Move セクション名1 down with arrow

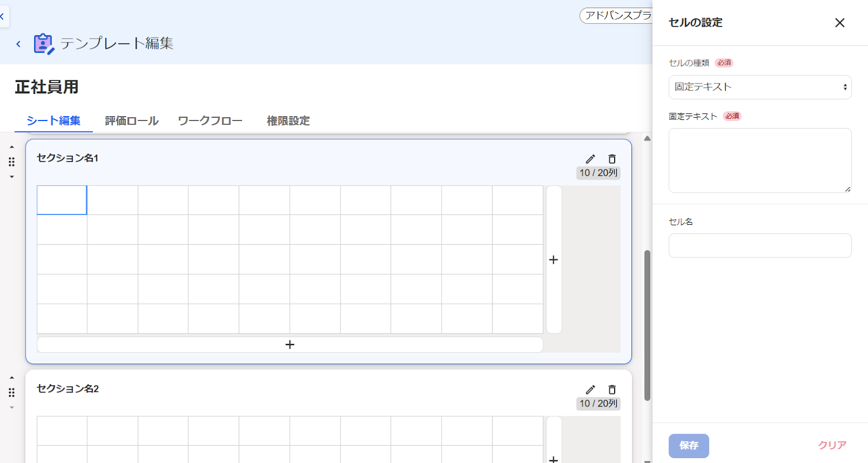click(x=12, y=177)
